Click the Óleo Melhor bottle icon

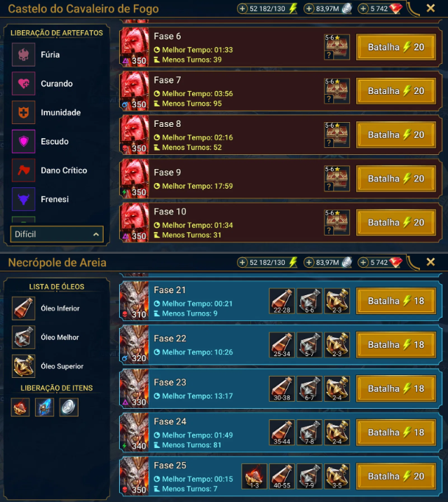pos(23,337)
